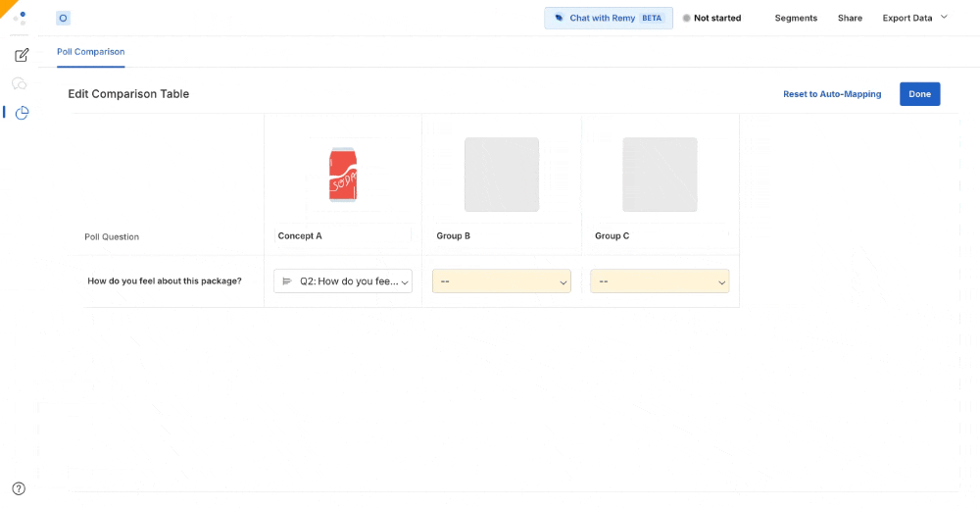Open help via the question mark icon
The height and width of the screenshot is (508, 980).
click(19, 488)
